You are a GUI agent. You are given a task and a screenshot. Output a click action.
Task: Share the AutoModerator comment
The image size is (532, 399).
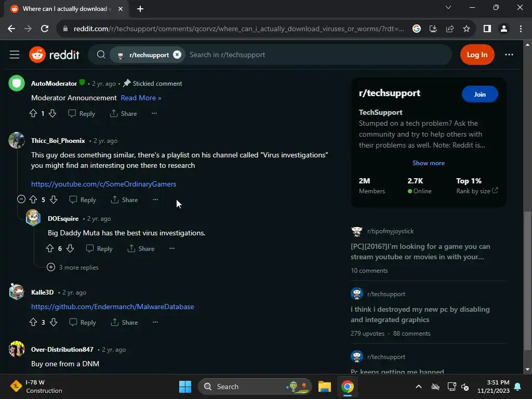tap(123, 113)
